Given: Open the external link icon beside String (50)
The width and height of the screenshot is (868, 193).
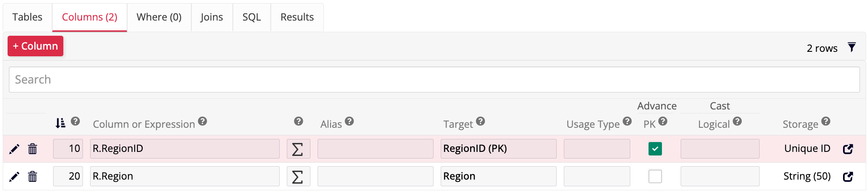Looking at the screenshot, I should 848,176.
